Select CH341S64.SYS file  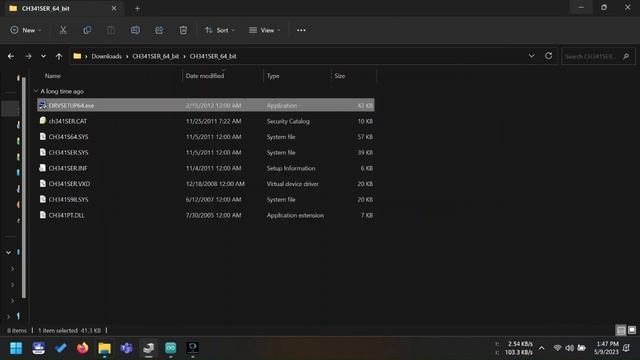click(206, 137)
